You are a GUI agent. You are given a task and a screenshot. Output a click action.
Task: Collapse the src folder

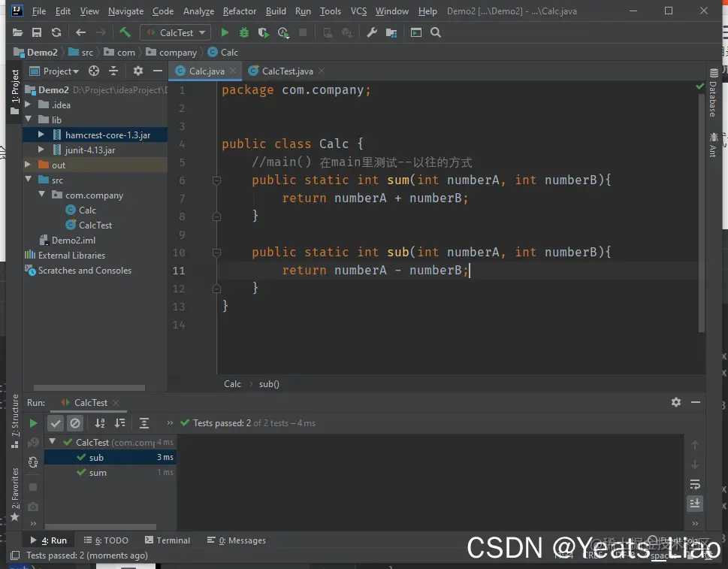(28, 180)
